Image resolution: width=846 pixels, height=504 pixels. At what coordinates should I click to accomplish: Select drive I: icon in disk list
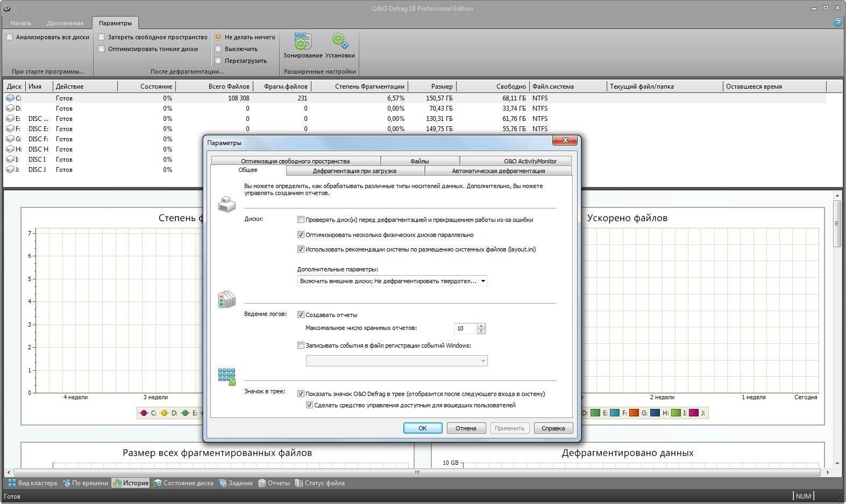[x=10, y=160]
